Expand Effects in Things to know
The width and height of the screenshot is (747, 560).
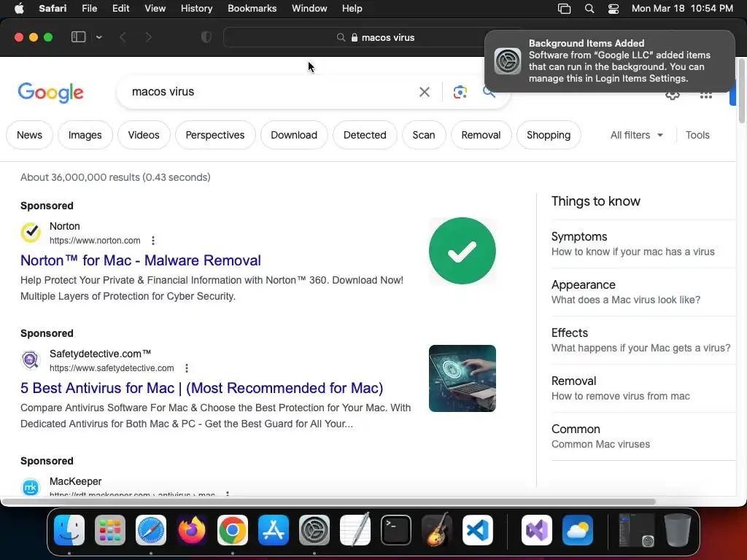[643, 340]
